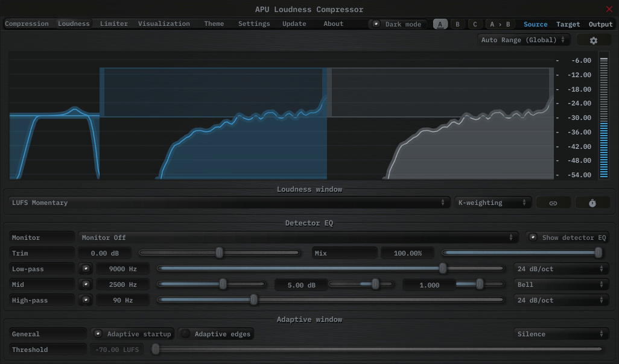The width and height of the screenshot is (619, 364).
Task: Open the analyzer settings gear icon
Action: click(594, 39)
